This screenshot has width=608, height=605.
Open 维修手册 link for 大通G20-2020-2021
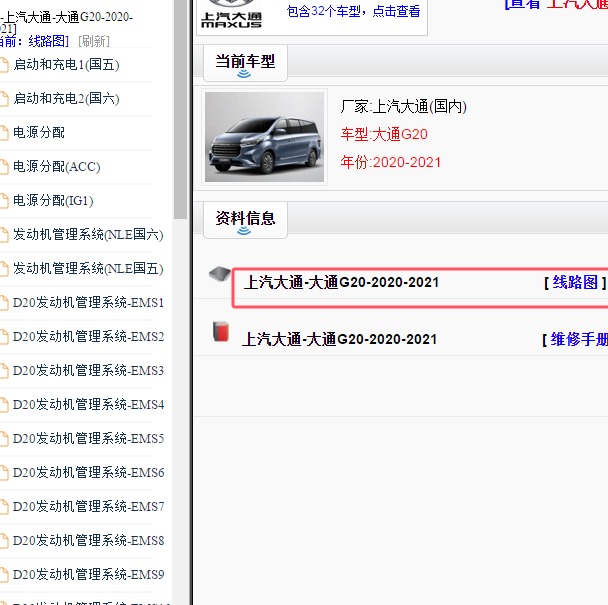[x=579, y=339]
